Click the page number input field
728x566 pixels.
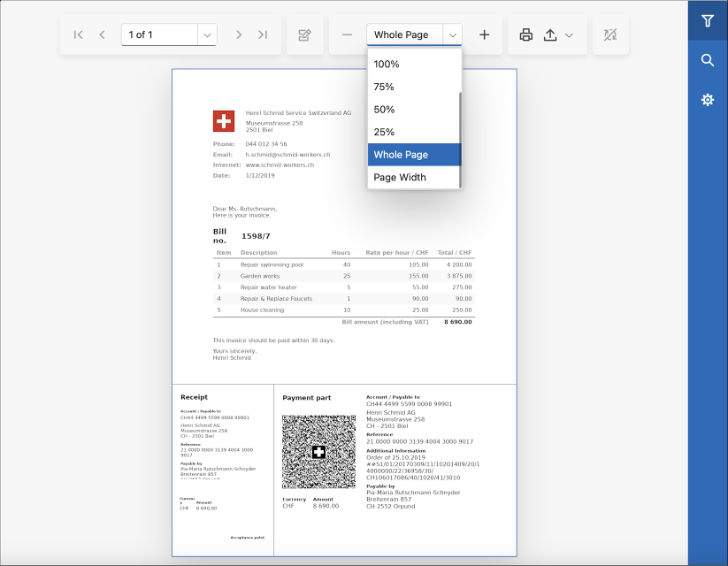pyautogui.click(x=155, y=34)
